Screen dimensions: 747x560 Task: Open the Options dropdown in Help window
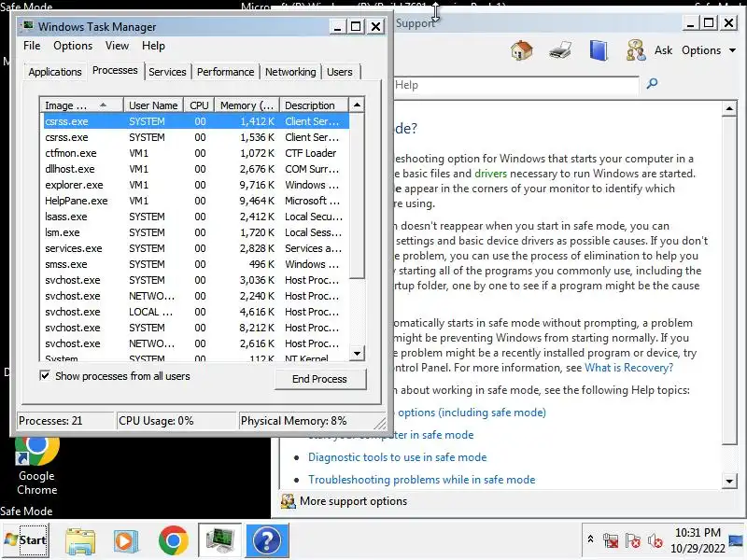pos(709,50)
